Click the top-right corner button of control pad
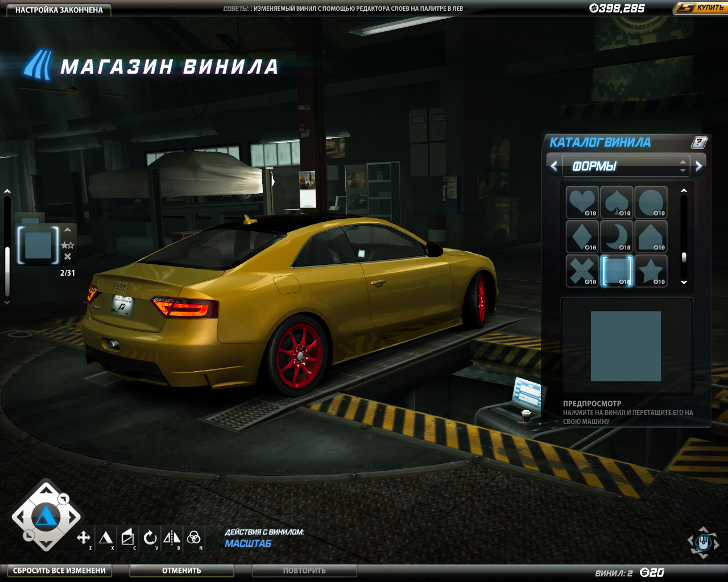Image resolution: width=728 pixels, height=582 pixels. 64,499
